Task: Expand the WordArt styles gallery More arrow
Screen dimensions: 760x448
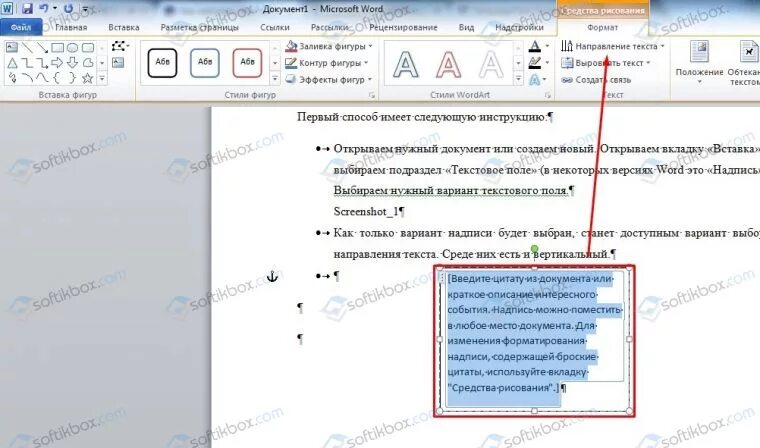Action: pos(519,78)
